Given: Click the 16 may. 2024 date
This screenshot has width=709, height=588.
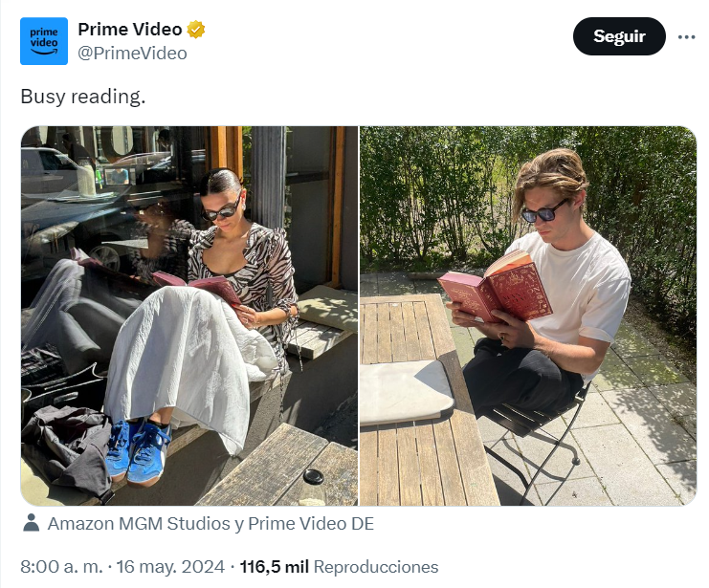Looking at the screenshot, I should [170, 567].
